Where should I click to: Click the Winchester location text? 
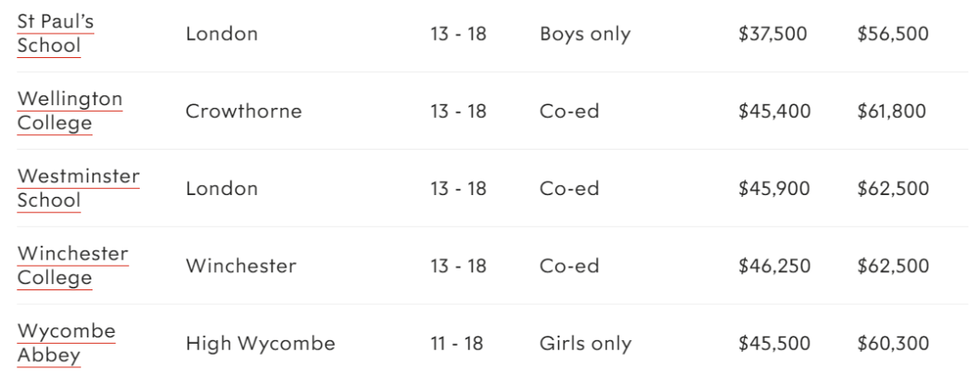coord(241,266)
